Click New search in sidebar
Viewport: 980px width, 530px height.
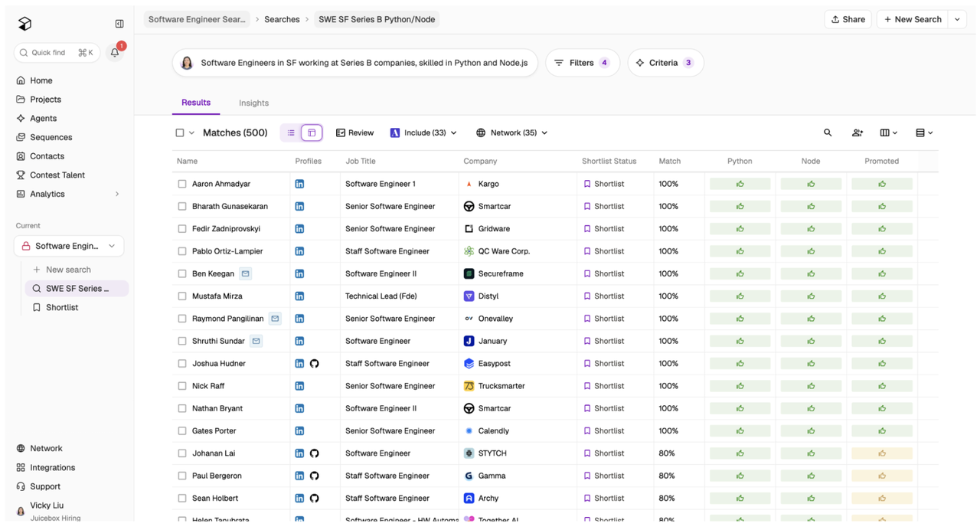[x=68, y=270]
